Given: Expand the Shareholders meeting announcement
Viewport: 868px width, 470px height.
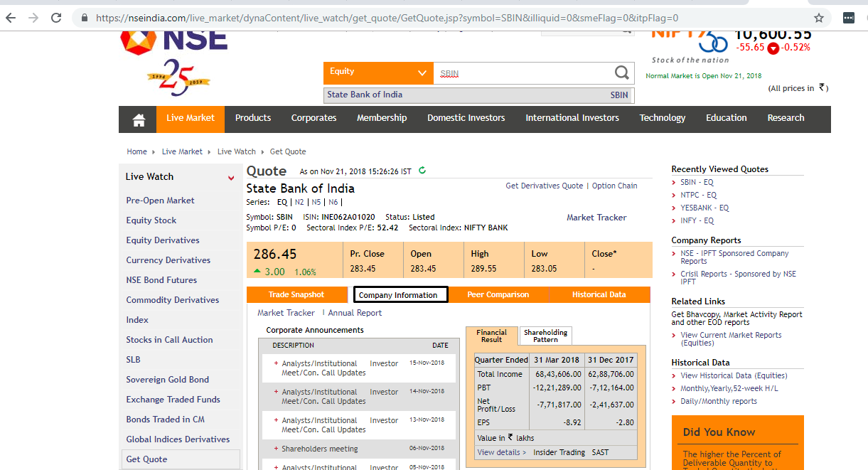Looking at the screenshot, I should click(277, 449).
